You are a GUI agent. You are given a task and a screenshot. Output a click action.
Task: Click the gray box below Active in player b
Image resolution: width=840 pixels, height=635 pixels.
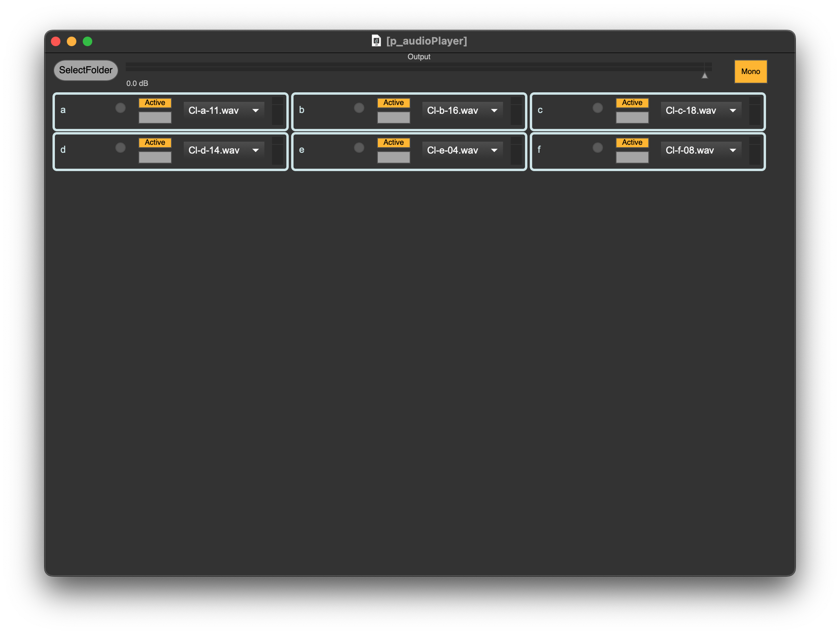pyautogui.click(x=394, y=117)
